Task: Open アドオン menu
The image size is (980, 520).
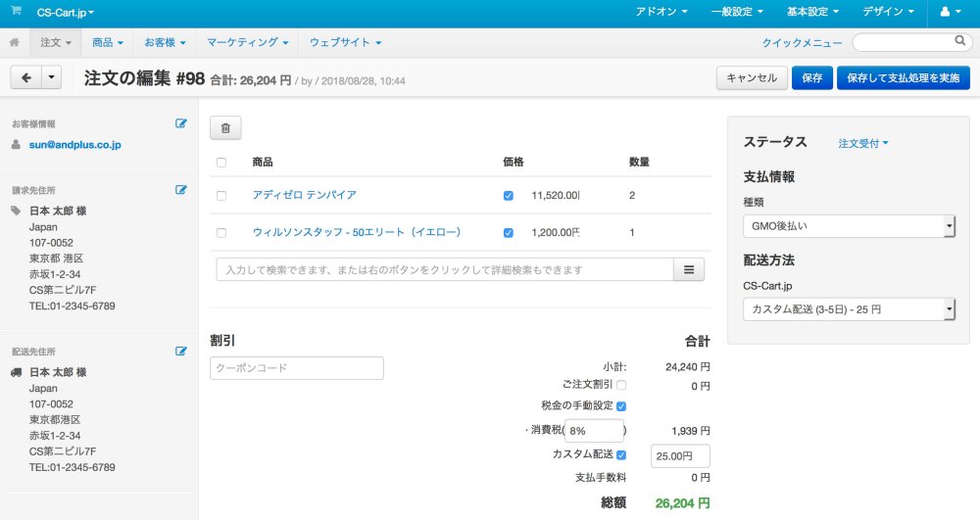Action: coord(661,12)
